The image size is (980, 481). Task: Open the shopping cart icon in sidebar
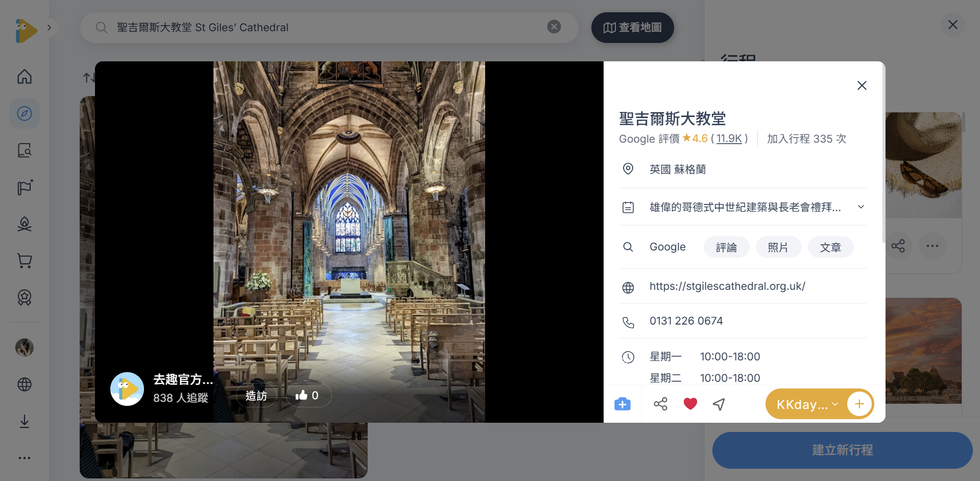click(25, 261)
